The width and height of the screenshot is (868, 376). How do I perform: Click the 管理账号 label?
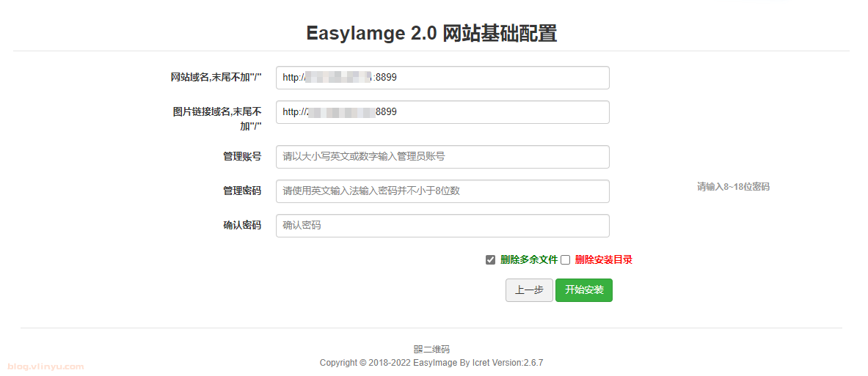point(241,157)
